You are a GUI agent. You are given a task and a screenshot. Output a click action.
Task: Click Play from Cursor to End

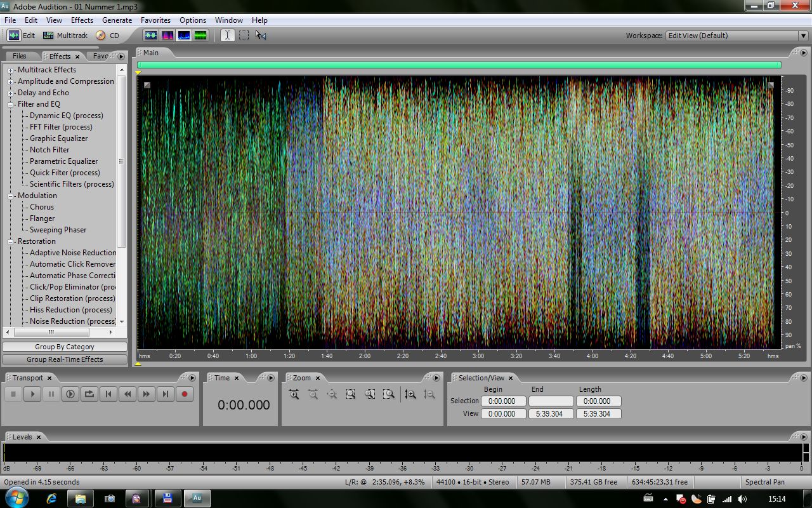pos(70,394)
